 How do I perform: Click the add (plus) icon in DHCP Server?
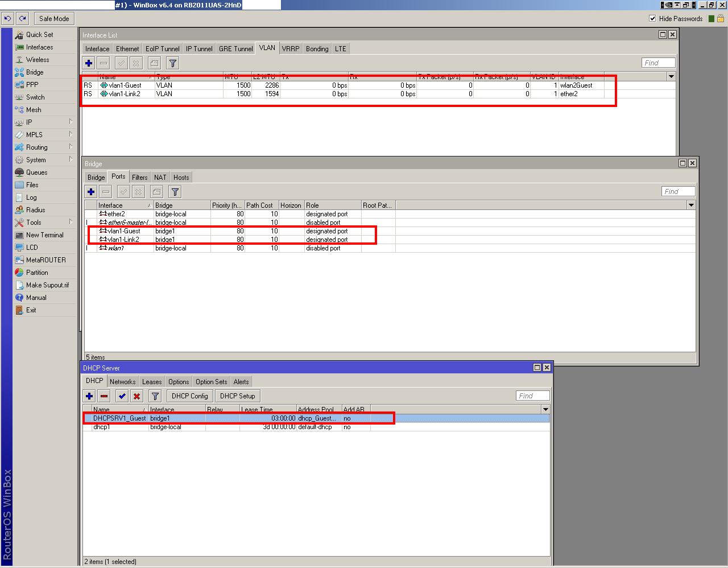(x=89, y=396)
